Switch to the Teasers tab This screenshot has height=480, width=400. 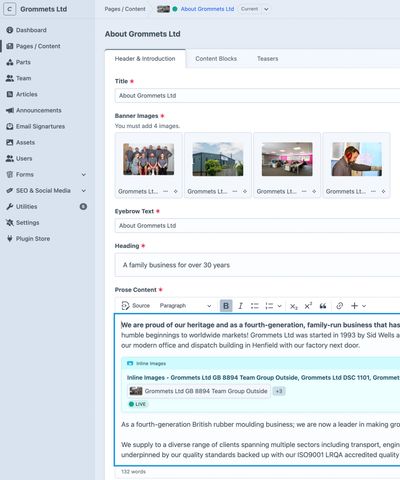[267, 59]
